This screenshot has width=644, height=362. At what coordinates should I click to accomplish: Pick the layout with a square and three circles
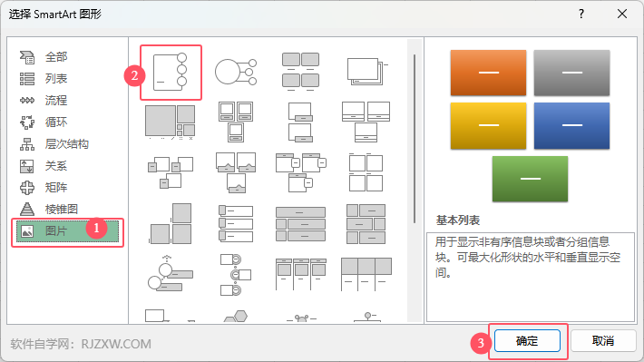pyautogui.click(x=171, y=72)
